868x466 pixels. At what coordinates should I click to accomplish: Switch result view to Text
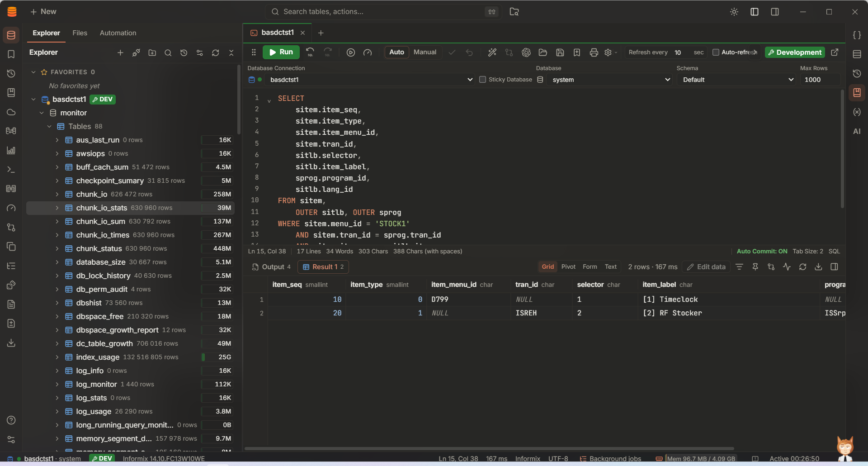[611, 267]
